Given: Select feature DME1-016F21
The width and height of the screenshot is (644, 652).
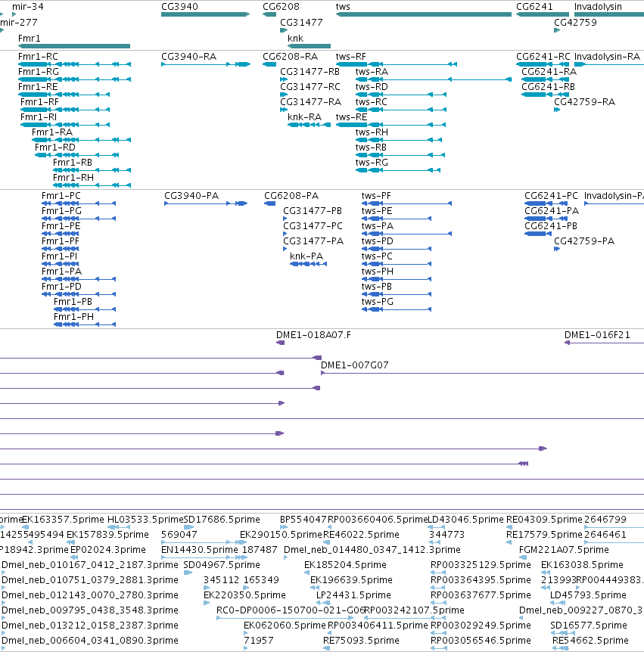Looking at the screenshot, I should pos(604,343).
